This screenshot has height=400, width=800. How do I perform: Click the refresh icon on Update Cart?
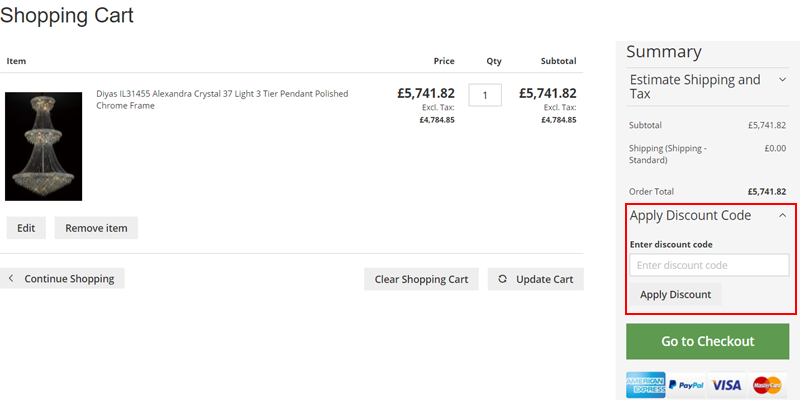click(502, 279)
